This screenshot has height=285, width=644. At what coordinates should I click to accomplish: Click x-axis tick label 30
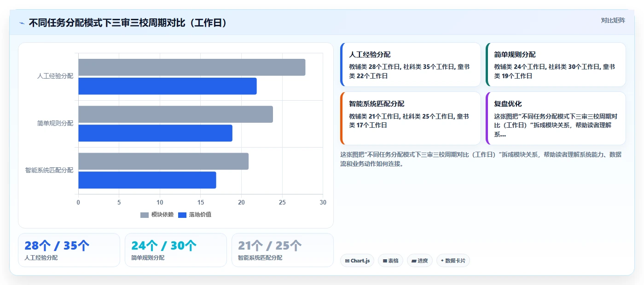point(323,202)
